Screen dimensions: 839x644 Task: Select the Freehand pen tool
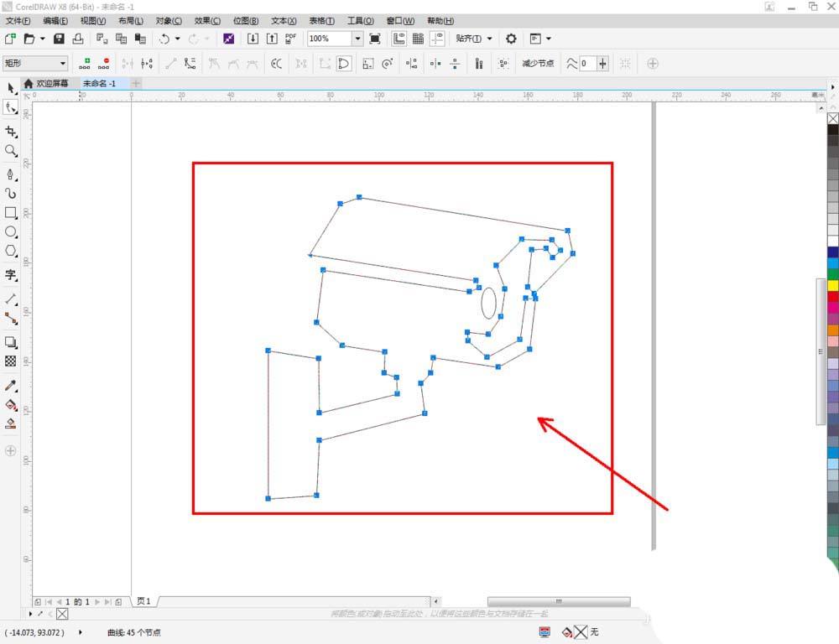tap(11, 174)
